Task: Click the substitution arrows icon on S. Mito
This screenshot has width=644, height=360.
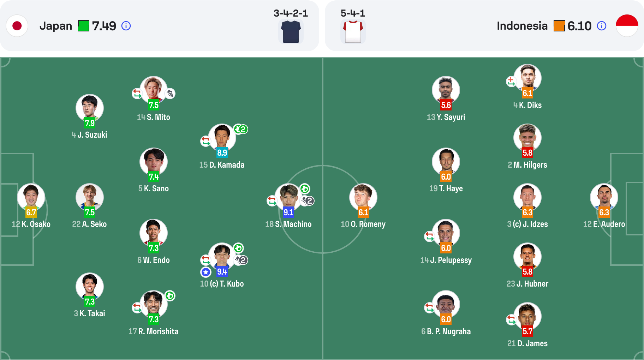Action: pyautogui.click(x=137, y=94)
